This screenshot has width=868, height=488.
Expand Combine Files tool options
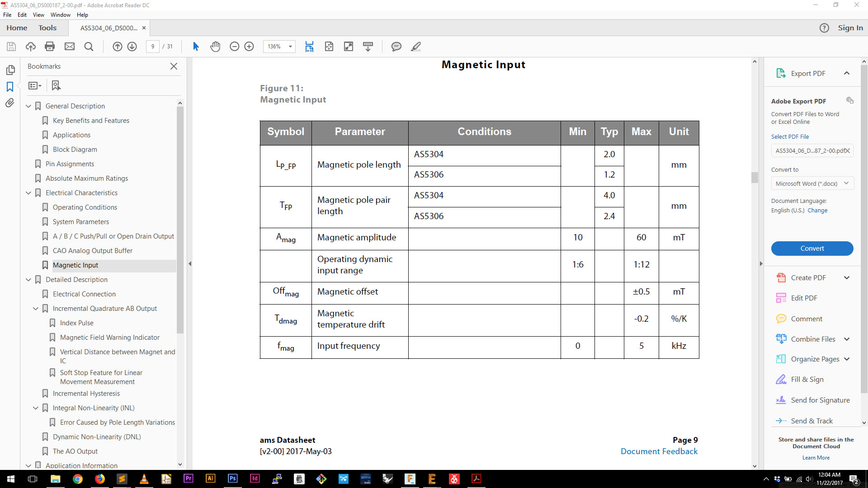tap(847, 339)
